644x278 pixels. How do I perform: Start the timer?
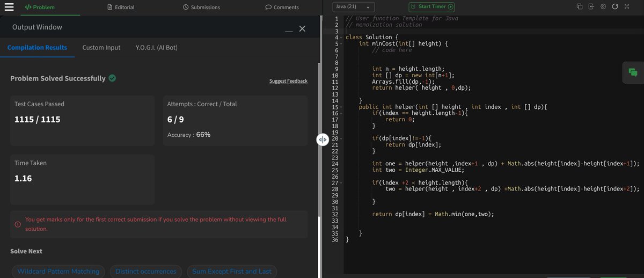(431, 7)
